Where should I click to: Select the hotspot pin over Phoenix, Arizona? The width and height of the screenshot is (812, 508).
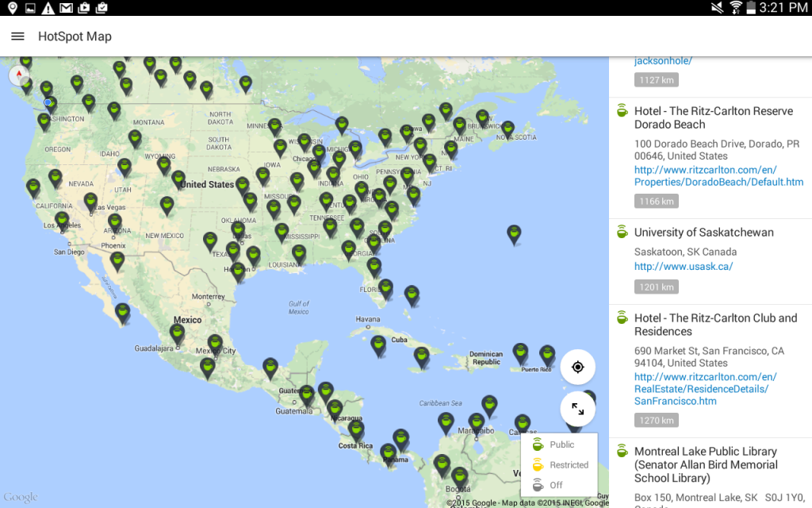(115, 223)
